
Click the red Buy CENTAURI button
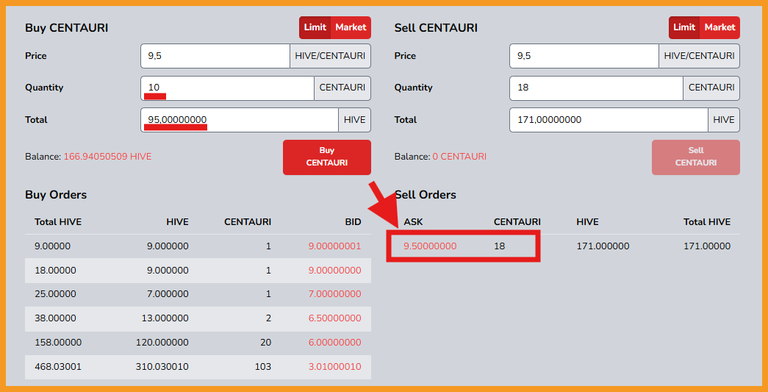[x=327, y=157]
